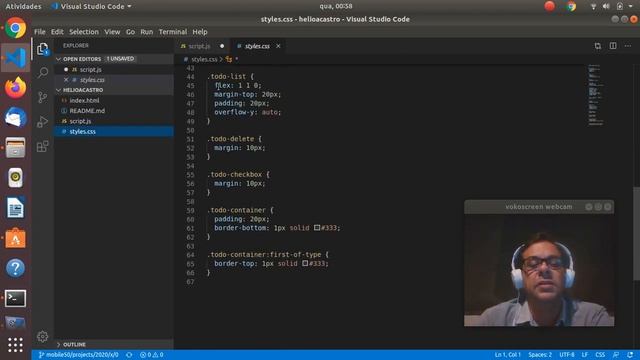Open the Manage gear in the activity bar
This screenshot has width=640, height=360.
point(42,336)
